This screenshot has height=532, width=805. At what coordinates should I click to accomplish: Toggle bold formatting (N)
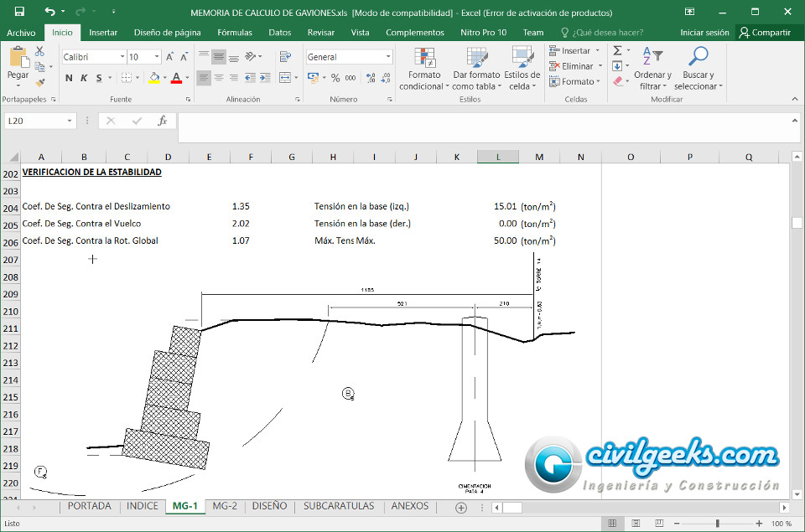pos(69,78)
